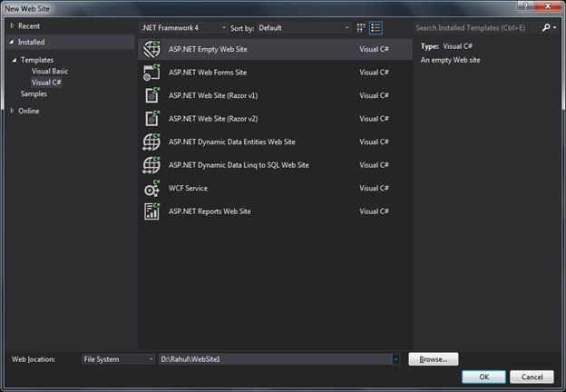Close the New Web Site dialog

point(548,5)
